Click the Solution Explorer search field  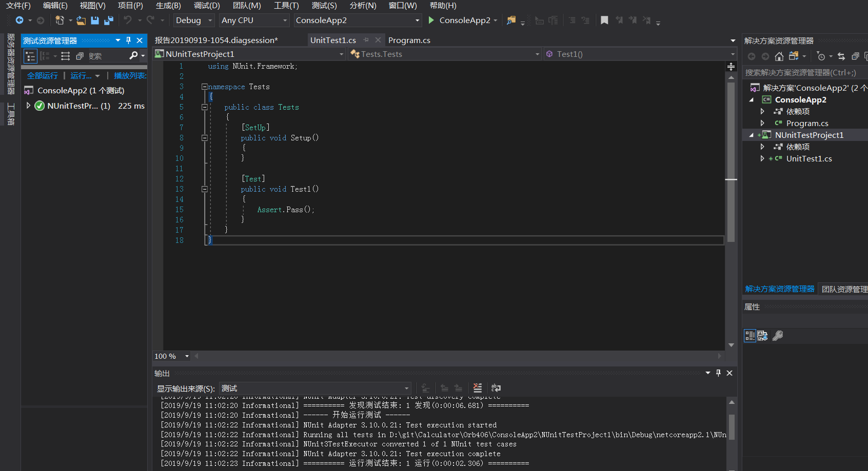click(x=805, y=72)
